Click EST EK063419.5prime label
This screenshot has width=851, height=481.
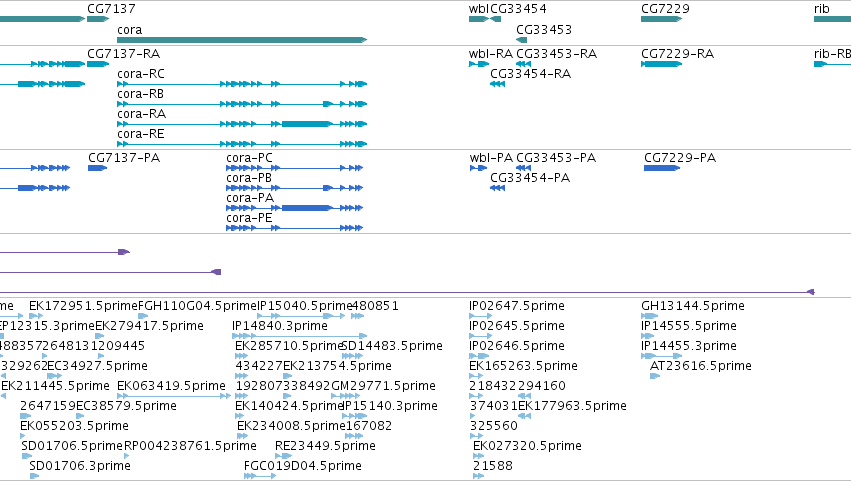172,387
